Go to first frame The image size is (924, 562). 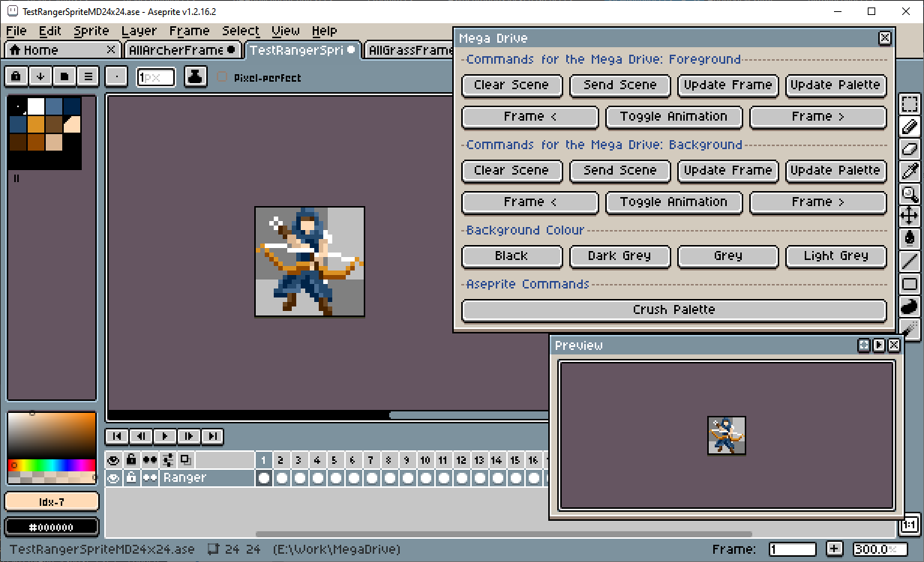[x=116, y=436]
